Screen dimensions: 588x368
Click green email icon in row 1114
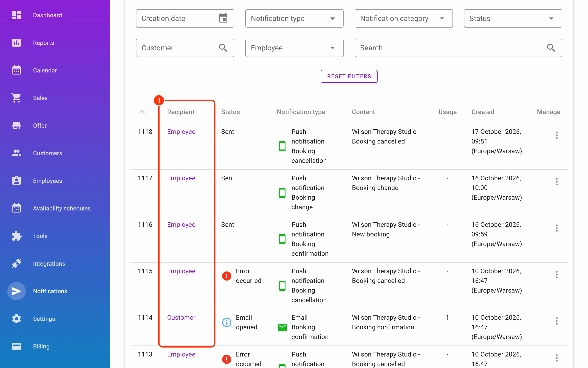(282, 327)
